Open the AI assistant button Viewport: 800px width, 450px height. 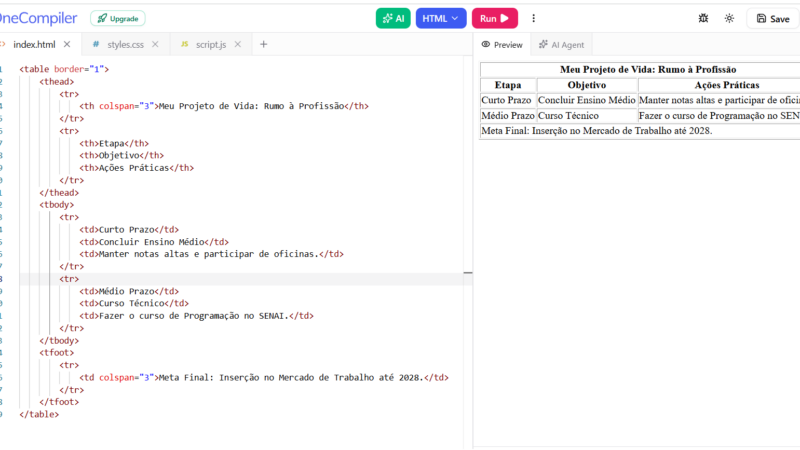pos(393,18)
